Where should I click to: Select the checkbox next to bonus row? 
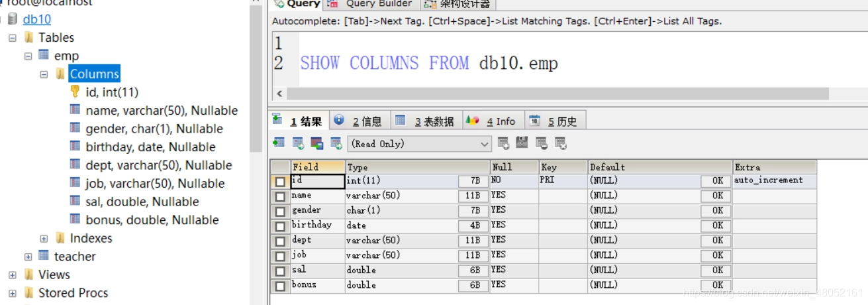280,286
